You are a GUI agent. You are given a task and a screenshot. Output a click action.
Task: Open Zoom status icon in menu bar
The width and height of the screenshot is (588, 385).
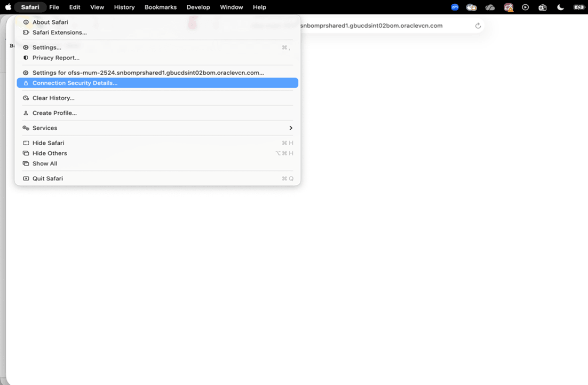click(455, 7)
